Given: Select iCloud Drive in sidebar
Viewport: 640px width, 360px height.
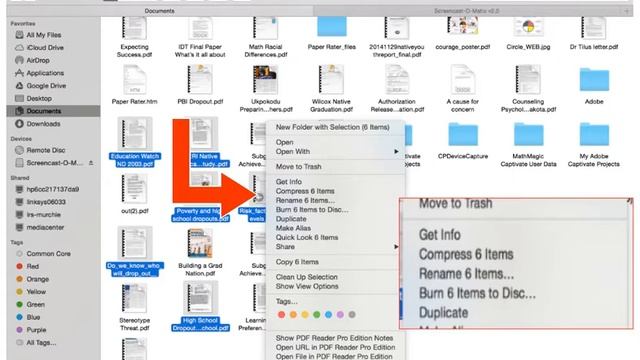Looking at the screenshot, I should click(x=45, y=48).
